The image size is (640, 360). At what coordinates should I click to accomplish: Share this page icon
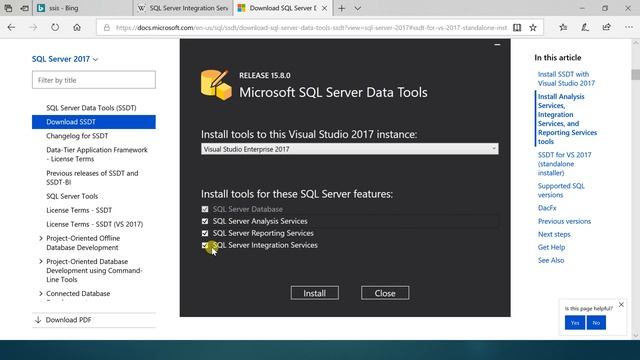(x=607, y=27)
